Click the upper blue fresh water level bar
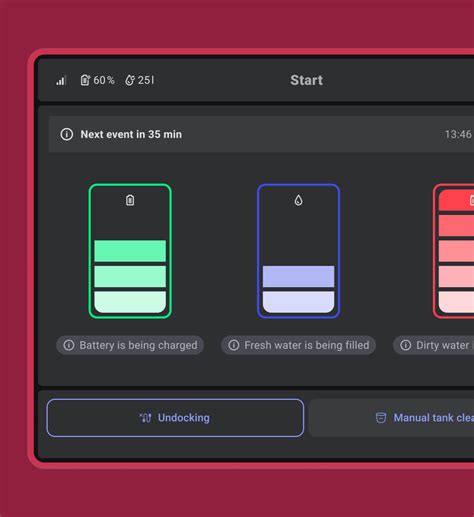 coord(298,276)
